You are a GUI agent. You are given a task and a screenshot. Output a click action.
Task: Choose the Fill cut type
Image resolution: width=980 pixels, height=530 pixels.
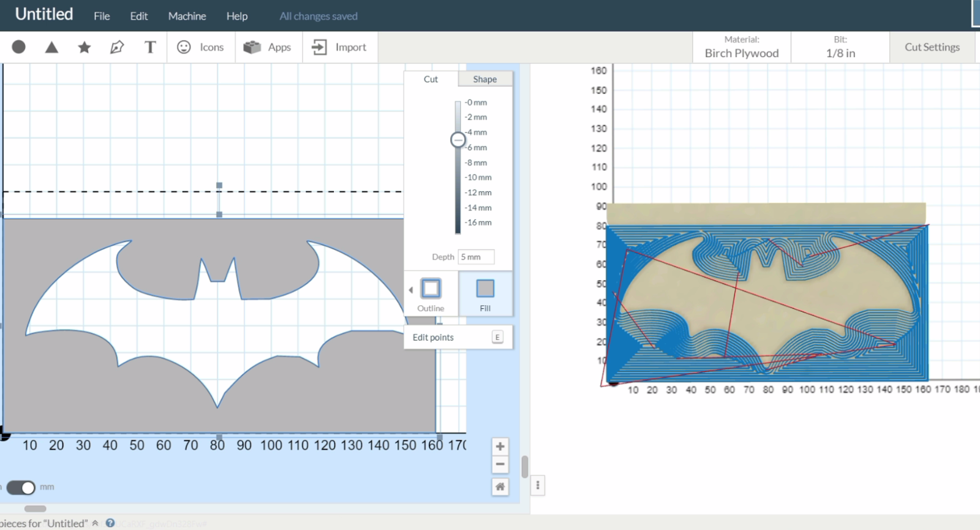[x=485, y=295]
